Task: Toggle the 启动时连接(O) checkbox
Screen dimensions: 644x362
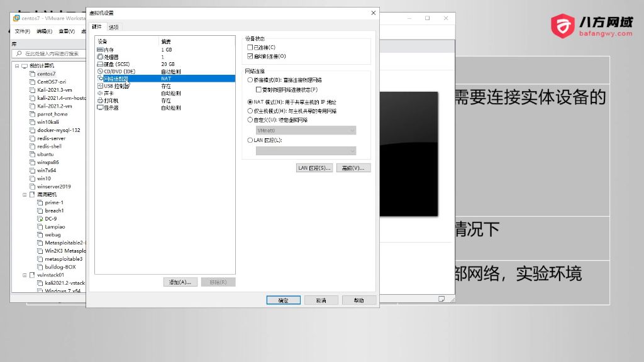Action: point(250,56)
